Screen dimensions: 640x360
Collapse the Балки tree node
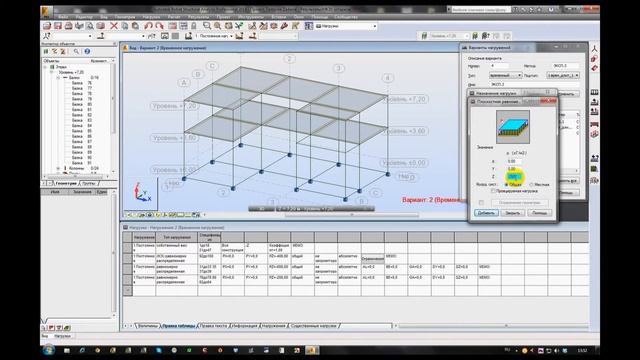(x=58, y=78)
